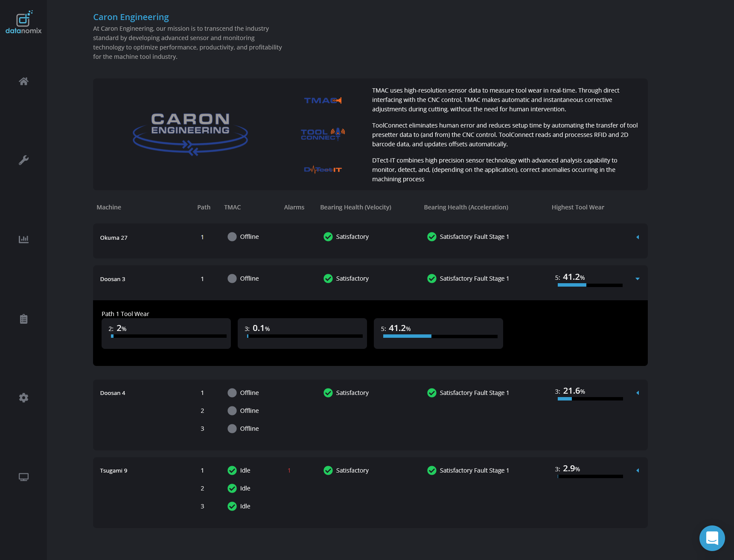Image resolution: width=734 pixels, height=560 pixels.
Task: Click the Machine column header
Action: [x=109, y=207]
